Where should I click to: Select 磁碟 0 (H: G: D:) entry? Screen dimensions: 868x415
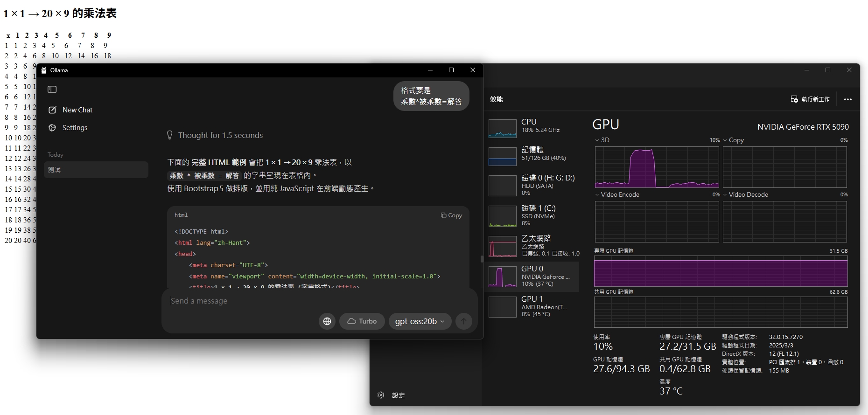pyautogui.click(x=532, y=185)
